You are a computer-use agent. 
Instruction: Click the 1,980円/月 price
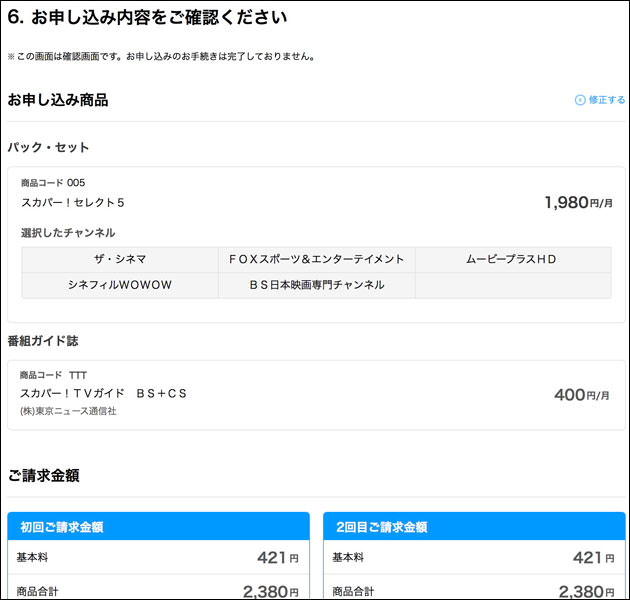(579, 203)
